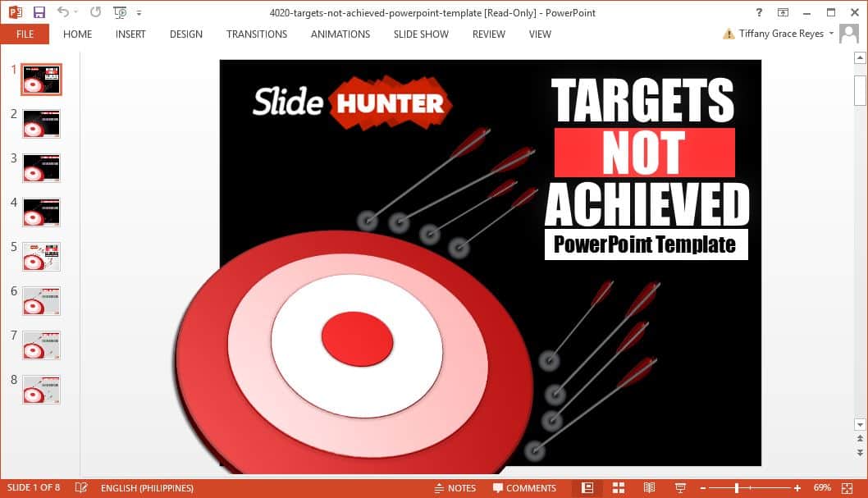This screenshot has width=868, height=498.
Task: Click the Help question mark button
Action: click(x=759, y=12)
